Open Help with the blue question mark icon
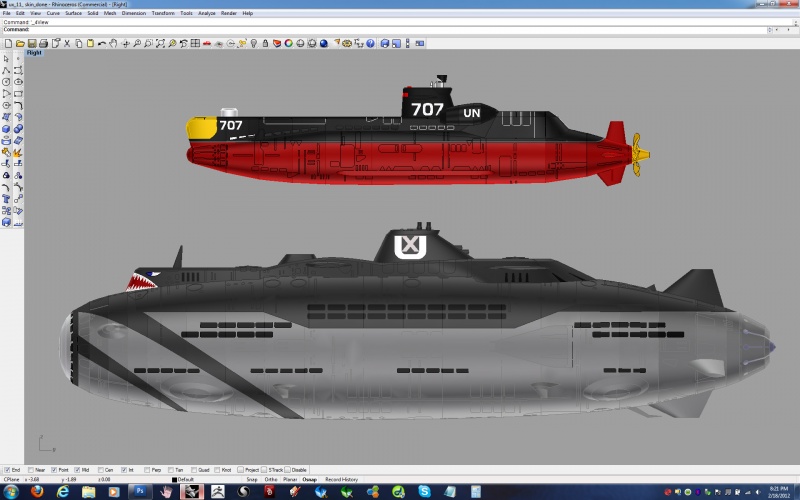The width and height of the screenshot is (800, 500). tap(370, 43)
